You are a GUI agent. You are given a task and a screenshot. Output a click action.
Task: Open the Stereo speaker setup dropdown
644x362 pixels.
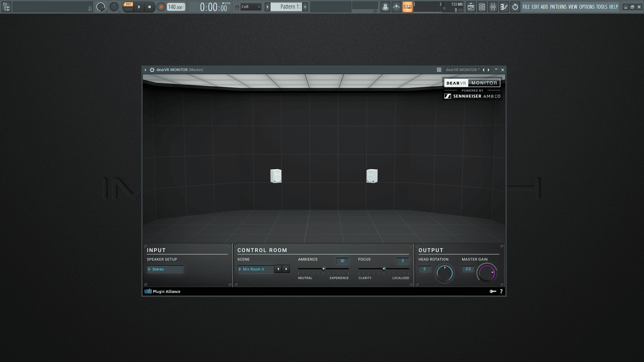point(165,269)
